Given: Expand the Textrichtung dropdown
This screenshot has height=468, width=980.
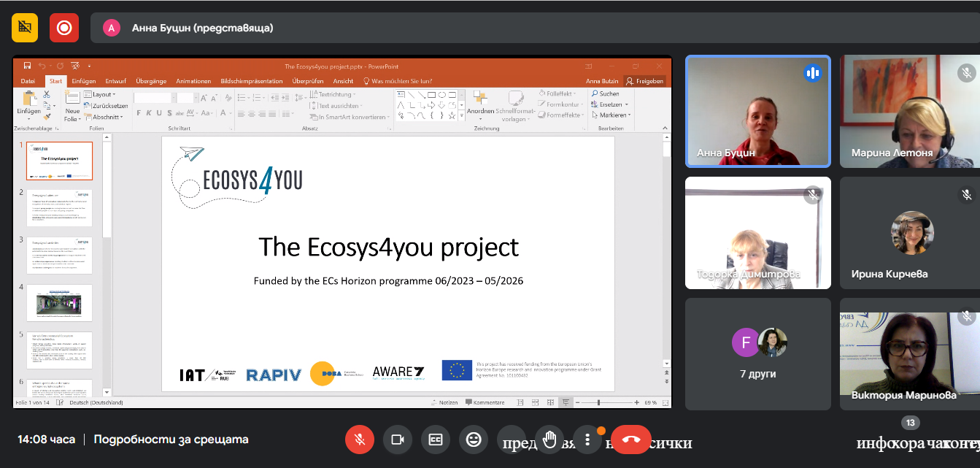Looking at the screenshot, I should click(332, 95).
